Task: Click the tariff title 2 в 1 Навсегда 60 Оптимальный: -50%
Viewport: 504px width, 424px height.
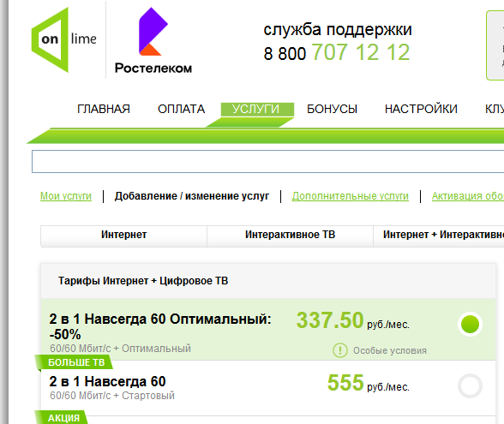Action: click(x=160, y=326)
